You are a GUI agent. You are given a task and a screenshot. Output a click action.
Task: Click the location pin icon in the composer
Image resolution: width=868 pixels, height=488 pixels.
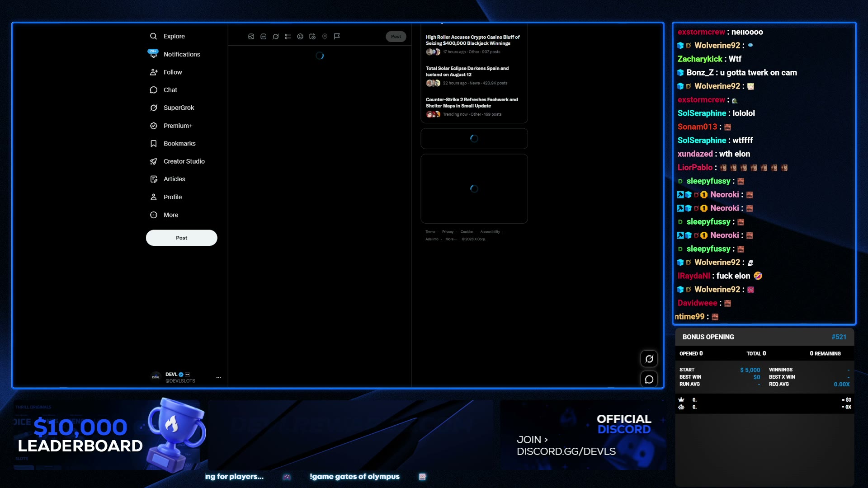325,37
